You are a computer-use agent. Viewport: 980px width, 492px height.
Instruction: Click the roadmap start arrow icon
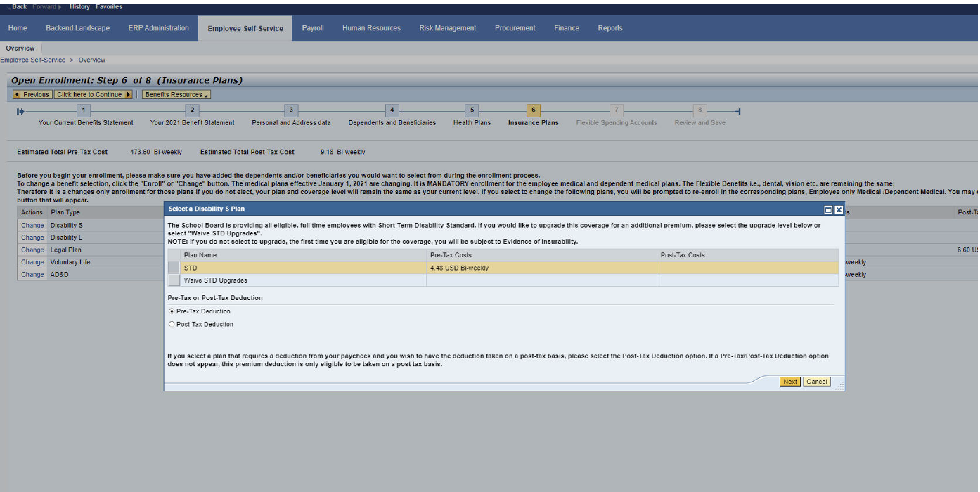tap(21, 111)
